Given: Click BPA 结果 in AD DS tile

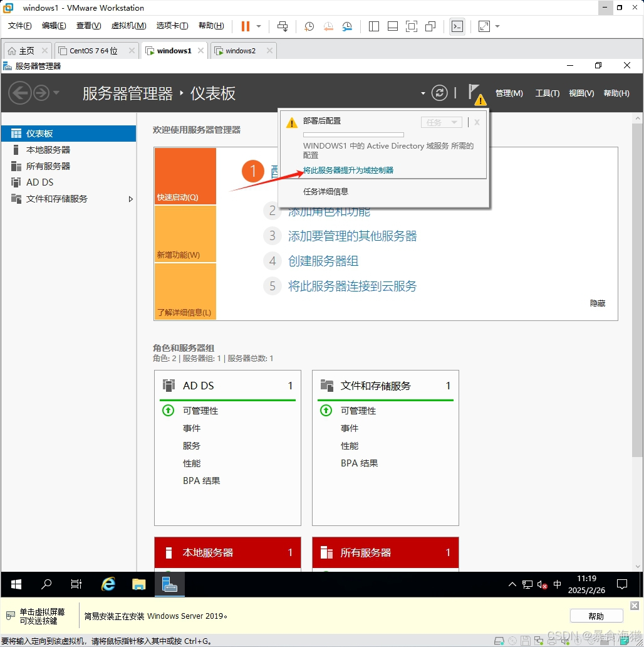Looking at the screenshot, I should pos(202,481).
